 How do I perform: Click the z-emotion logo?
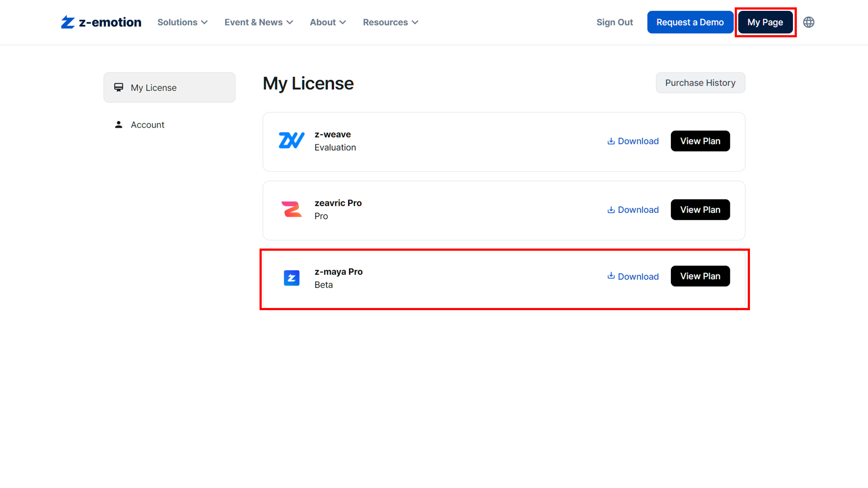click(x=101, y=22)
